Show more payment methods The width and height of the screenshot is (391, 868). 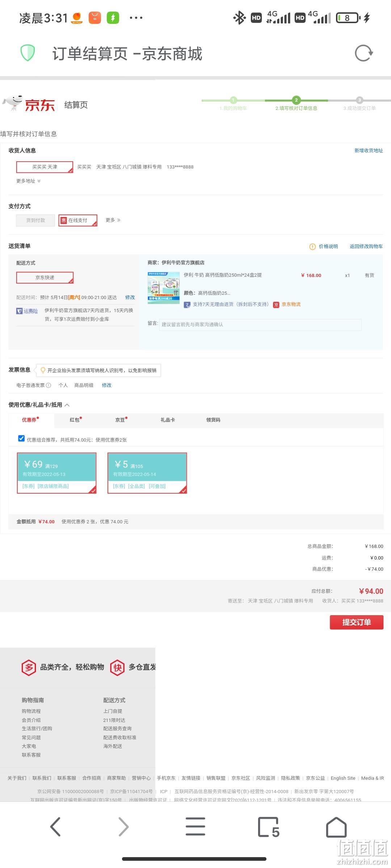[113, 220]
